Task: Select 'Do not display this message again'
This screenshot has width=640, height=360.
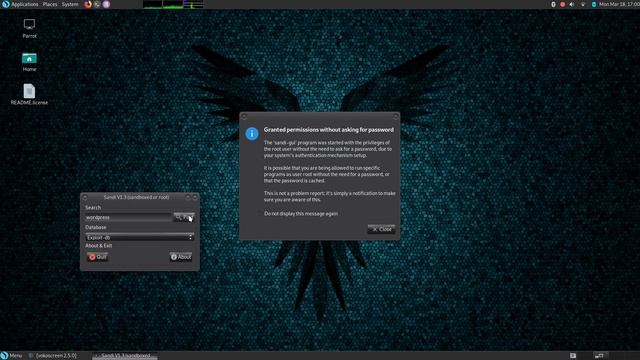Action: pyautogui.click(x=301, y=213)
